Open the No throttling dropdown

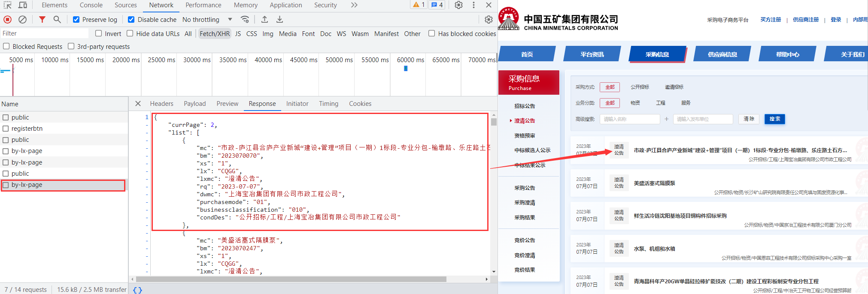click(207, 20)
